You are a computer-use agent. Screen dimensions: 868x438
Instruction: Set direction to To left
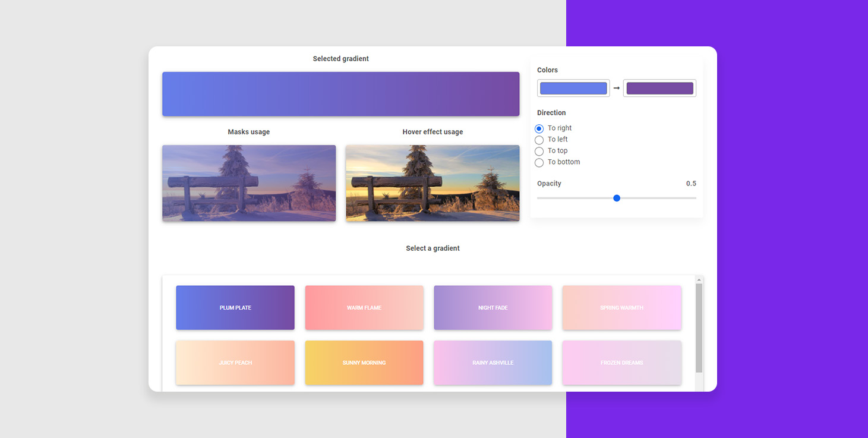coord(539,140)
